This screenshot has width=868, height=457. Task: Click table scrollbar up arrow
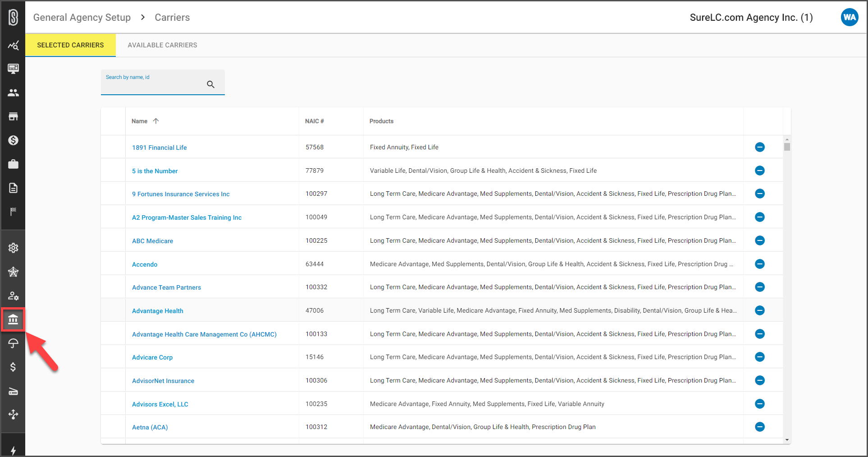(787, 139)
